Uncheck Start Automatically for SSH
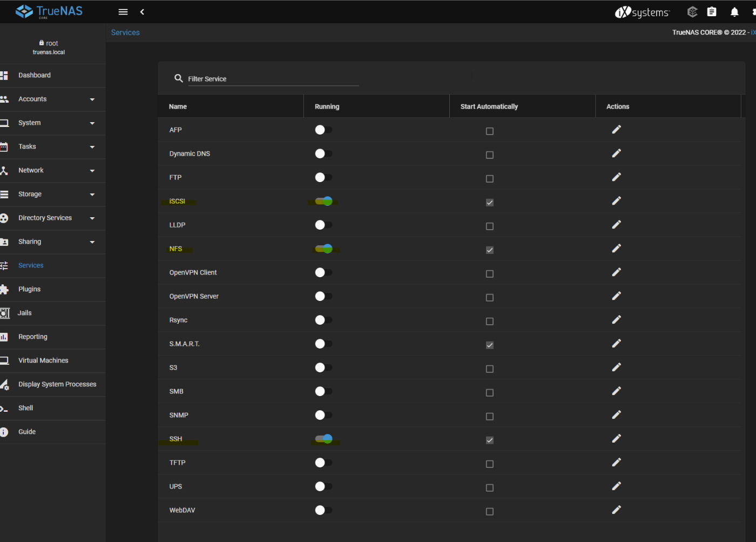Viewport: 756px width, 542px height. click(490, 440)
